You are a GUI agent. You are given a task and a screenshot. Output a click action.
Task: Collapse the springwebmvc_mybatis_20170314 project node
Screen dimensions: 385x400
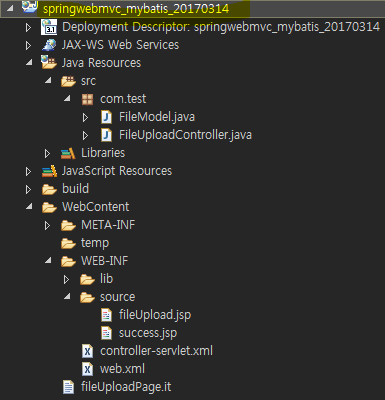click(10, 8)
